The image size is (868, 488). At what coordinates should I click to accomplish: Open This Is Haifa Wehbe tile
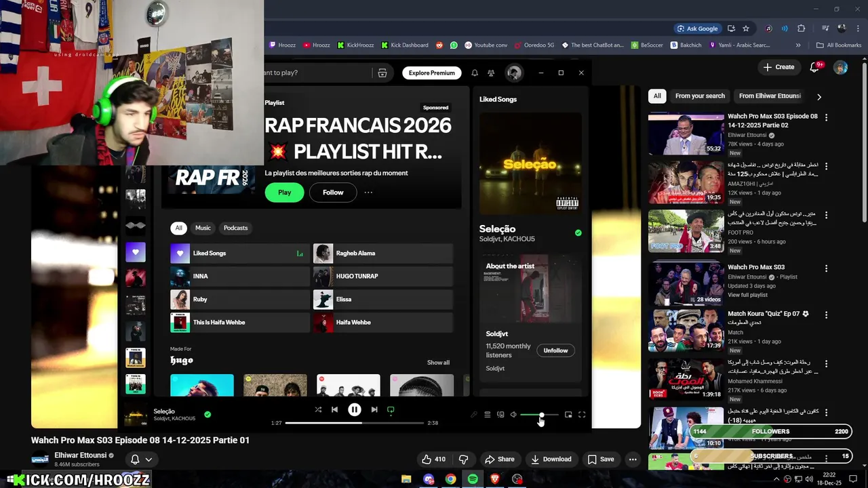(x=240, y=323)
